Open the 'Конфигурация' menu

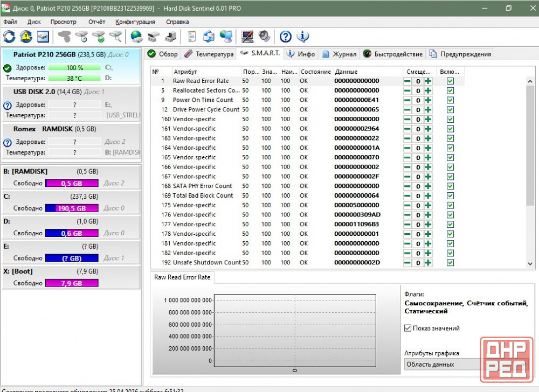(135, 22)
